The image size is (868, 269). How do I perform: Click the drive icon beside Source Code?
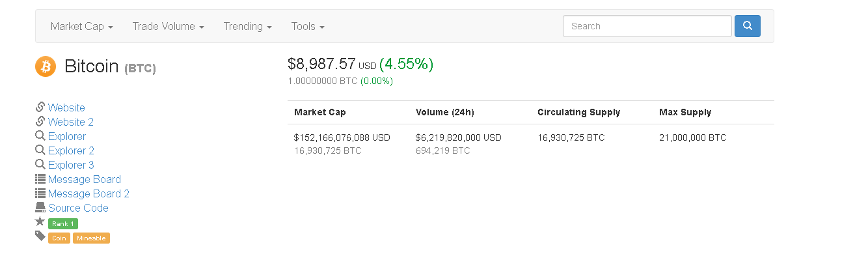tap(40, 208)
